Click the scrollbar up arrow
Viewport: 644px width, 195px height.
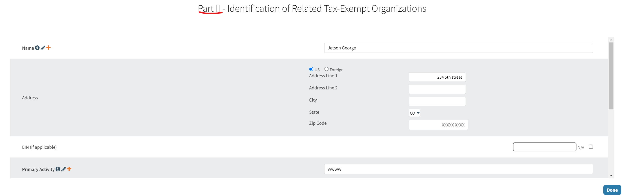[611, 40]
